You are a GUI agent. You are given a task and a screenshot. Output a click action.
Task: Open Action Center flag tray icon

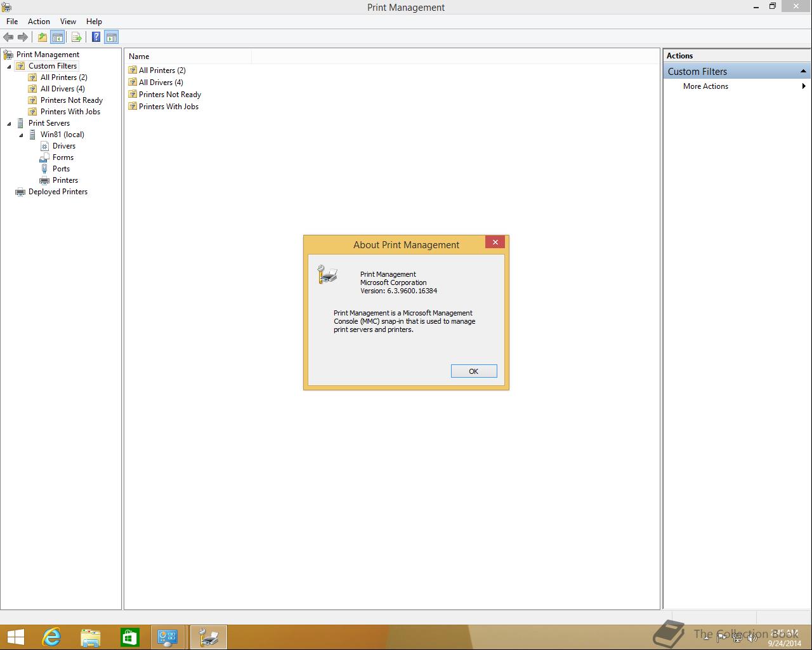721,638
